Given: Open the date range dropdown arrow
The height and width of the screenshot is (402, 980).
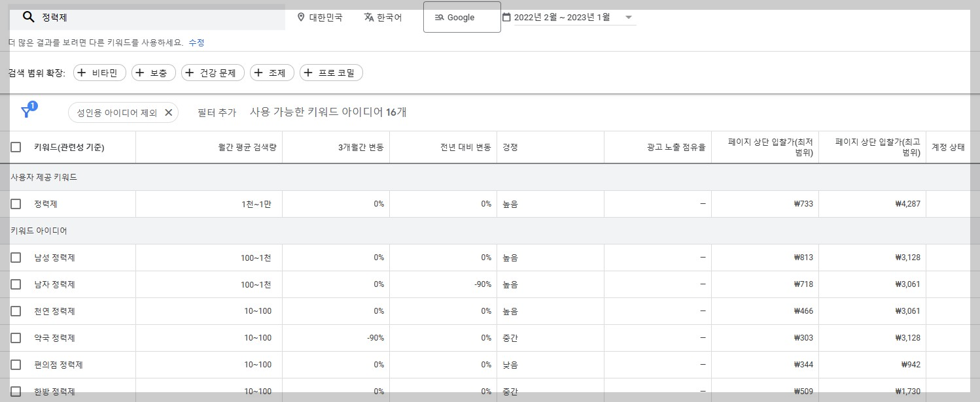Looking at the screenshot, I should [x=628, y=18].
